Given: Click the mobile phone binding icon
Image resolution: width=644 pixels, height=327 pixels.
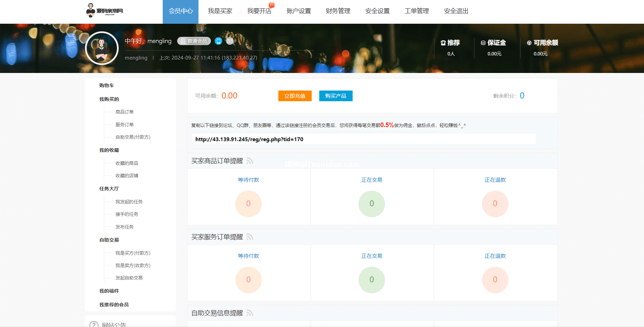Looking at the screenshot, I should pyautogui.click(x=218, y=41).
